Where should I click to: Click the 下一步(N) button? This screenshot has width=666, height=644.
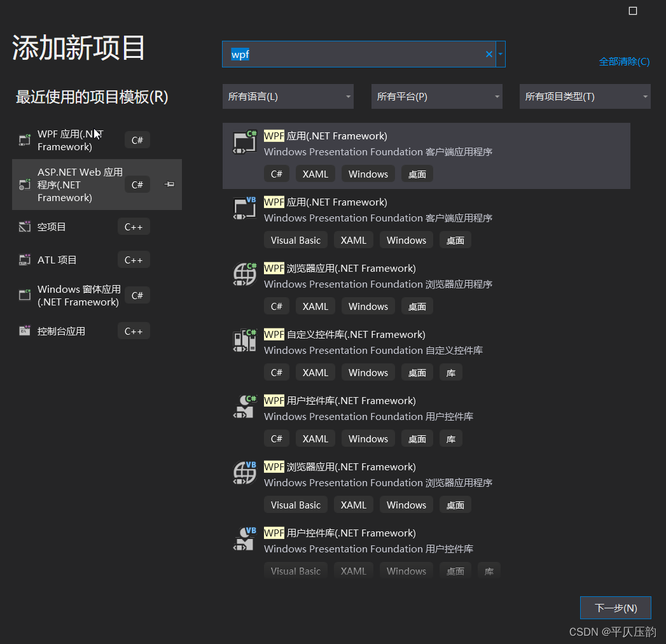point(614,608)
